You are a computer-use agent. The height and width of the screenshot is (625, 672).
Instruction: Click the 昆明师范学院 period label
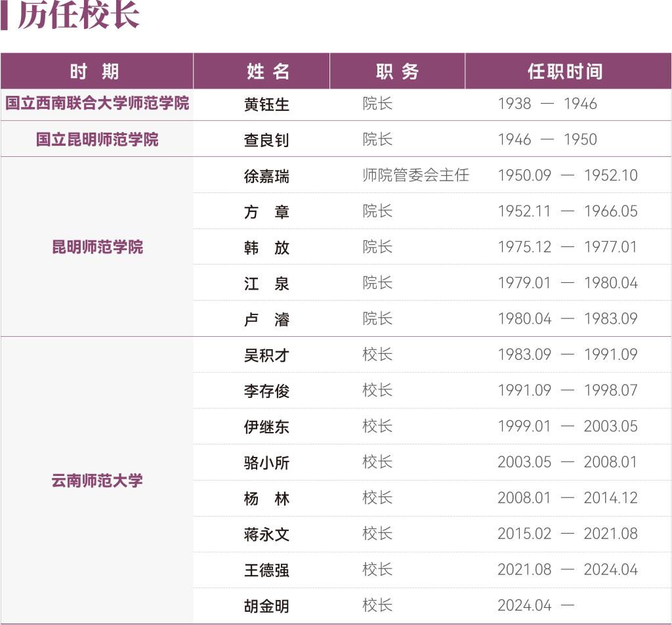pos(97,247)
